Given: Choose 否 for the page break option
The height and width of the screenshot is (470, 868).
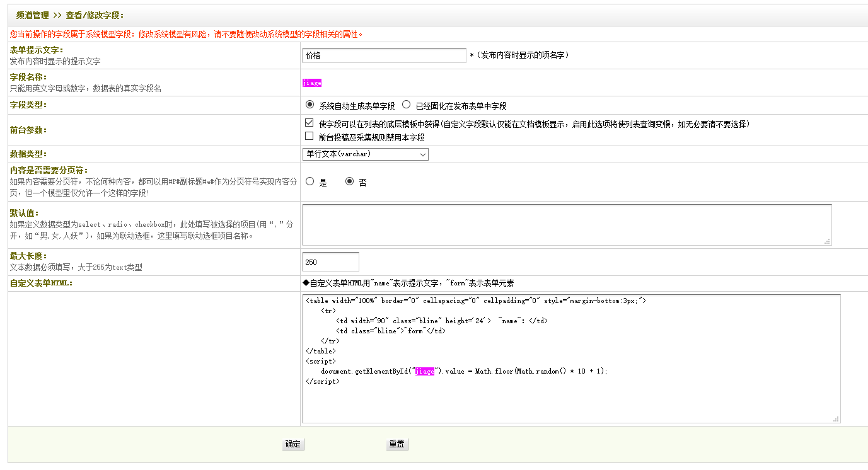Looking at the screenshot, I should 350,181.
